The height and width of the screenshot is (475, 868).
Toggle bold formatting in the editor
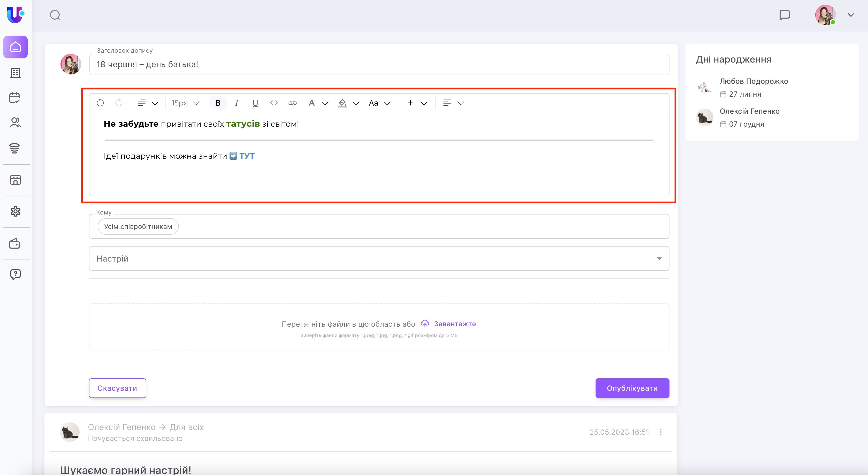(x=218, y=103)
